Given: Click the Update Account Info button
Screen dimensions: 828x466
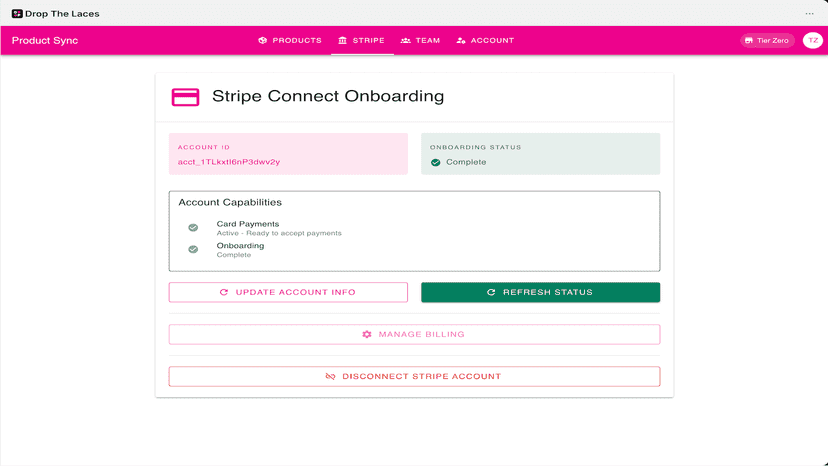Looking at the screenshot, I should pos(288,292).
